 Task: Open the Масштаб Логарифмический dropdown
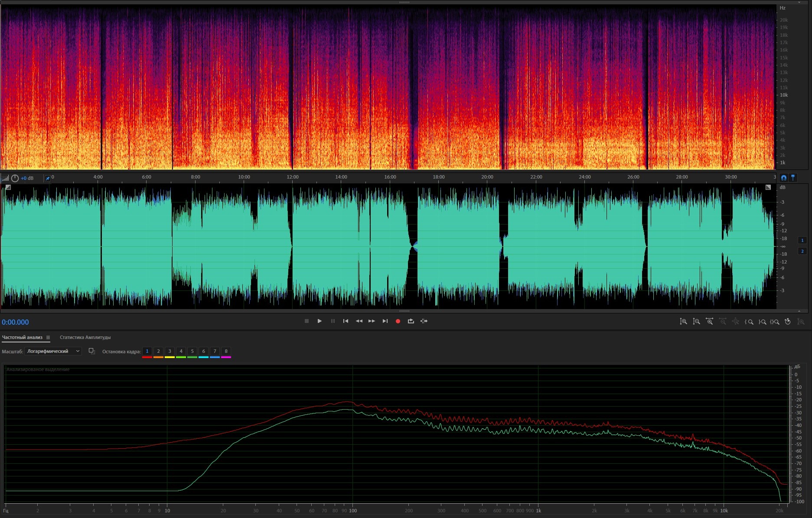pyautogui.click(x=53, y=351)
